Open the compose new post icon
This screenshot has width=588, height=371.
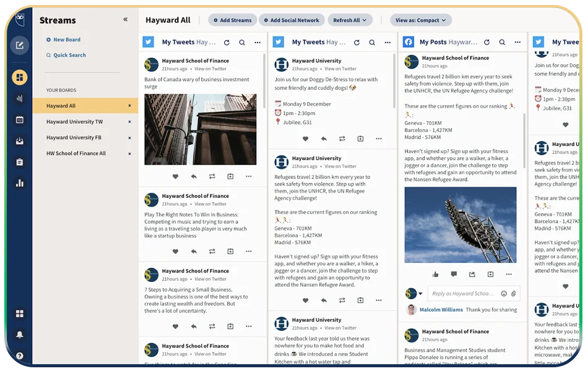pyautogui.click(x=20, y=45)
